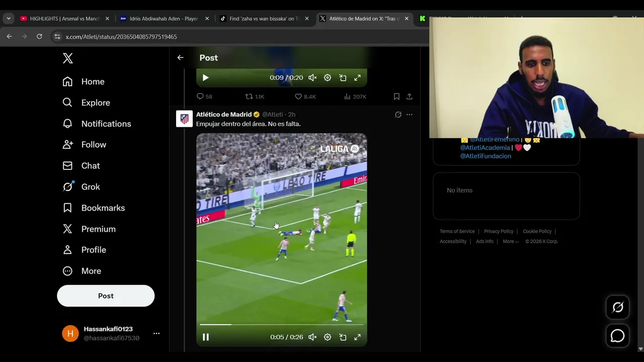The height and width of the screenshot is (362, 644).
Task: Click browser back arrow
Action: [x=9, y=37]
